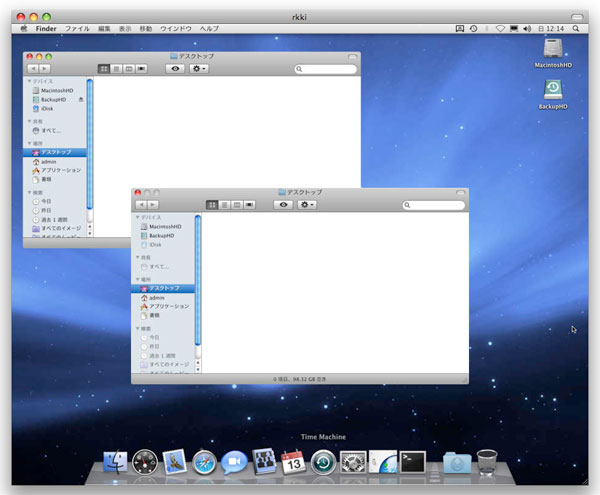Screen dimensions: 600x495
Task: Open the 編集 menu
Action: 104,29
